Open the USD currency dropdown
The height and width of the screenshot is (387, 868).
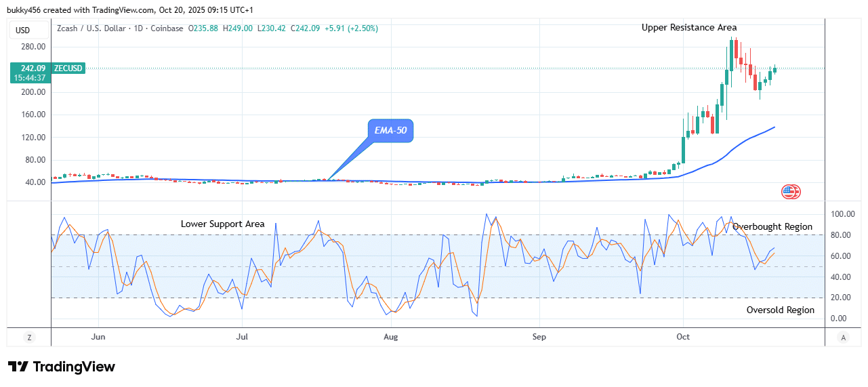(x=23, y=30)
